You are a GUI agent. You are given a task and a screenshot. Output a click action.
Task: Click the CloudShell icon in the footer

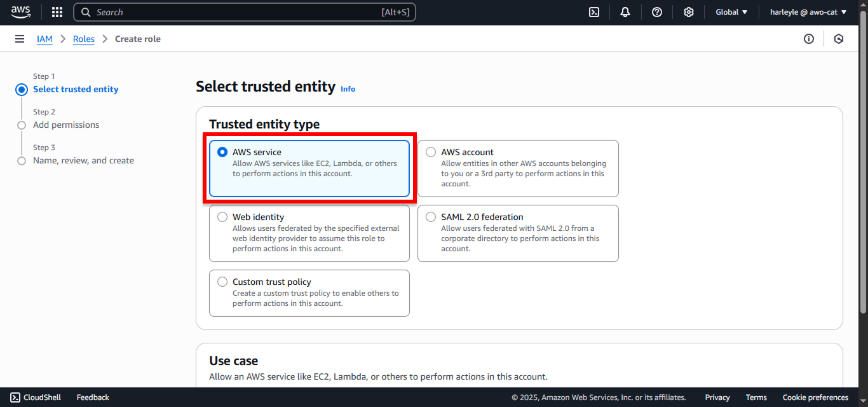tap(15, 397)
